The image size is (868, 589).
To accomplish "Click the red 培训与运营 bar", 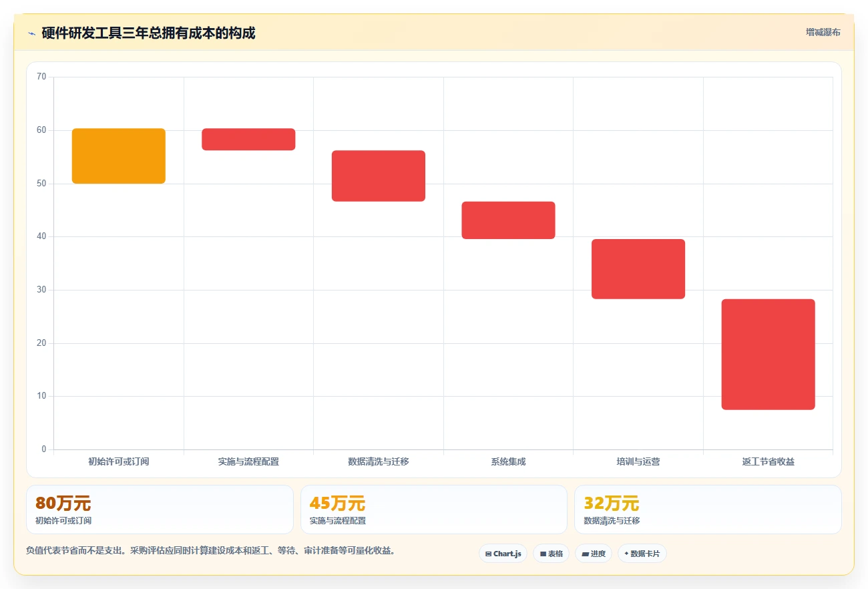I will click(x=638, y=269).
